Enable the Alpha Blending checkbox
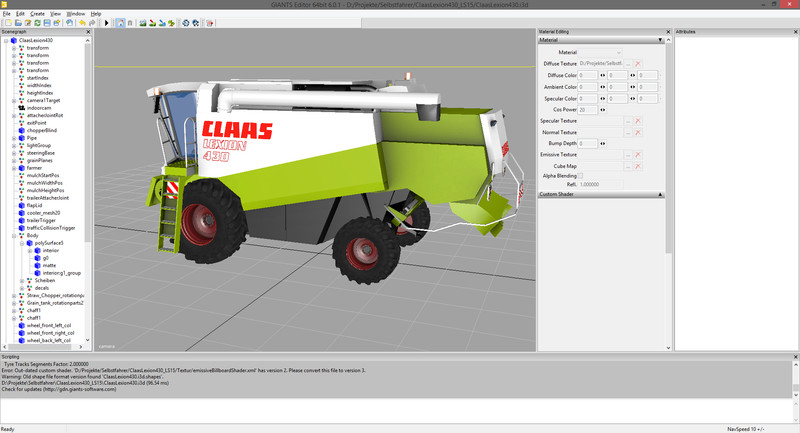Image resolution: width=800 pixels, height=433 pixels. 581,175
